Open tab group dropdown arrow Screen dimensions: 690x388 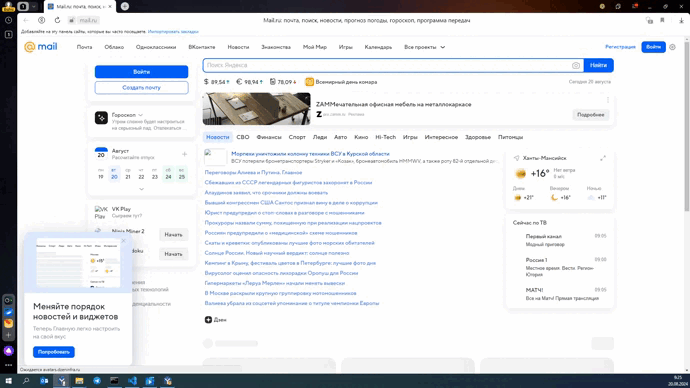33,6
